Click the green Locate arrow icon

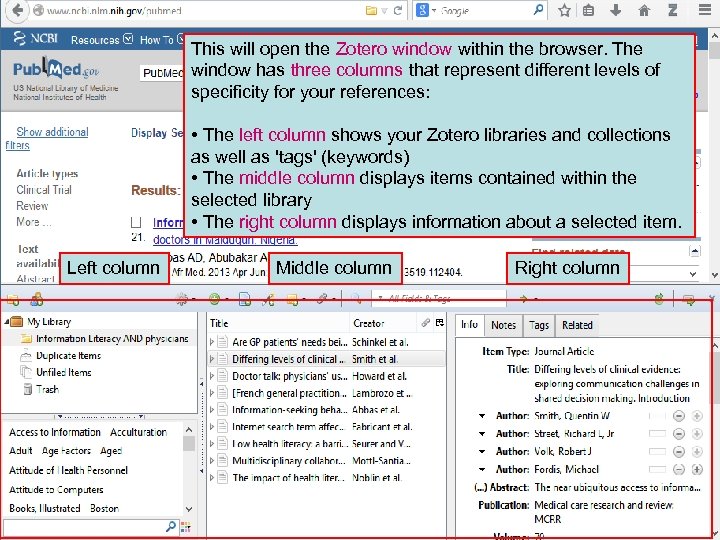pos(523,299)
